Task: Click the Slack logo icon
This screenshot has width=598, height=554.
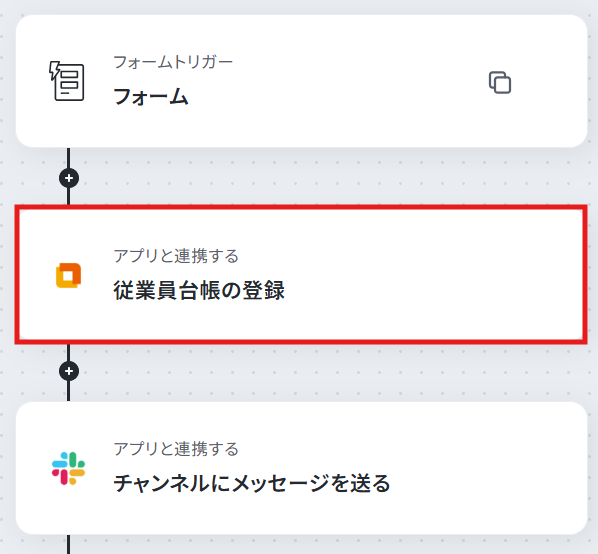Action: pos(68,468)
